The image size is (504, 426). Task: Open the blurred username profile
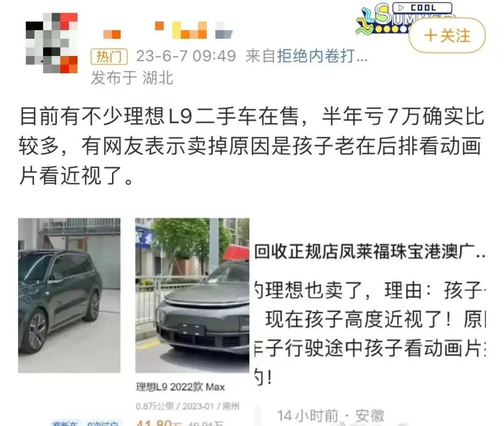click(x=168, y=30)
